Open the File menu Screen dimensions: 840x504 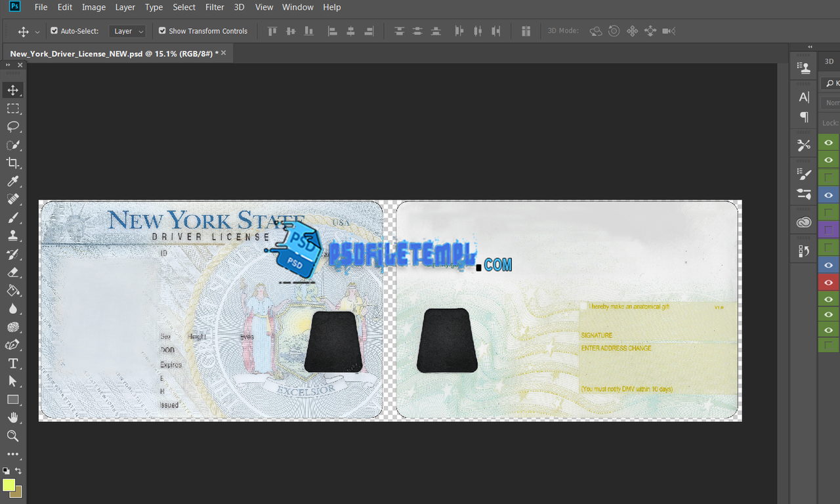(x=41, y=7)
